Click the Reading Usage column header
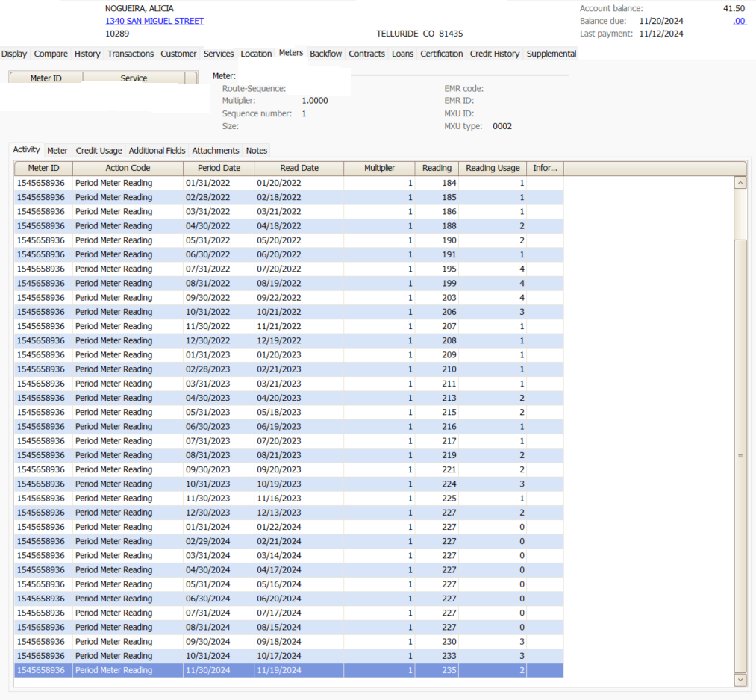 [493, 168]
